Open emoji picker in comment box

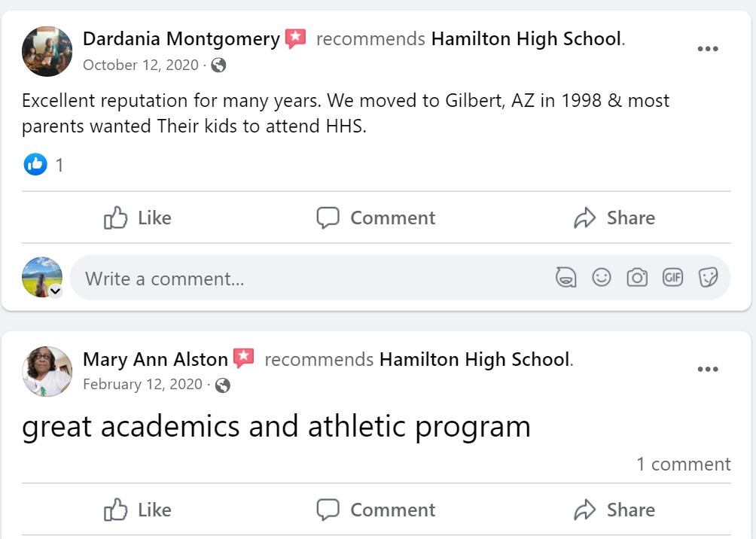(x=601, y=278)
